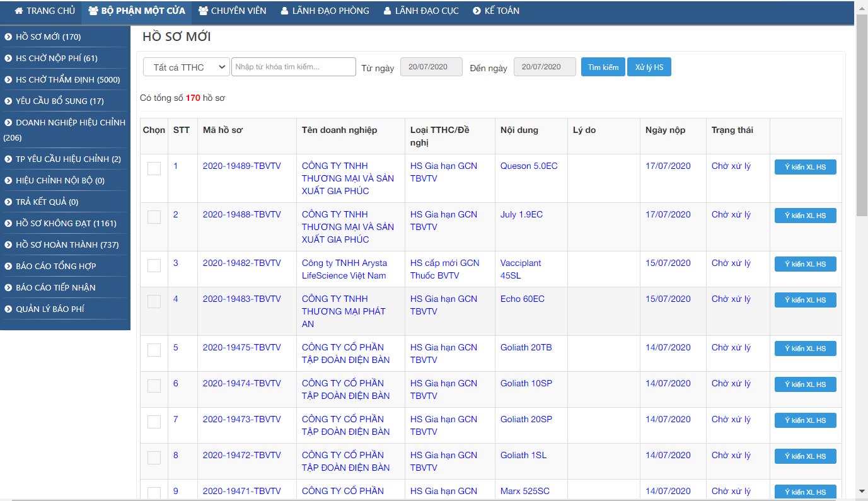
Task: Click the person icon beside Lãnh Đạo Cục
Action: point(387,11)
